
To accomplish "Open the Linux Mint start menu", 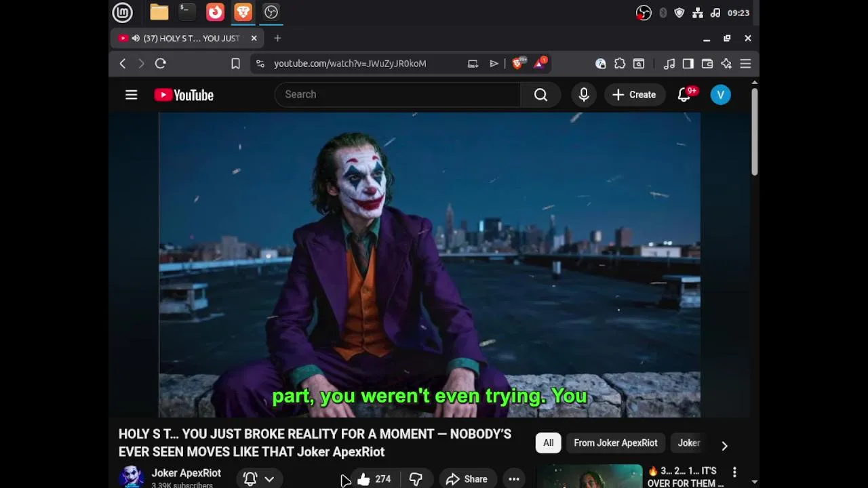I will click(123, 12).
